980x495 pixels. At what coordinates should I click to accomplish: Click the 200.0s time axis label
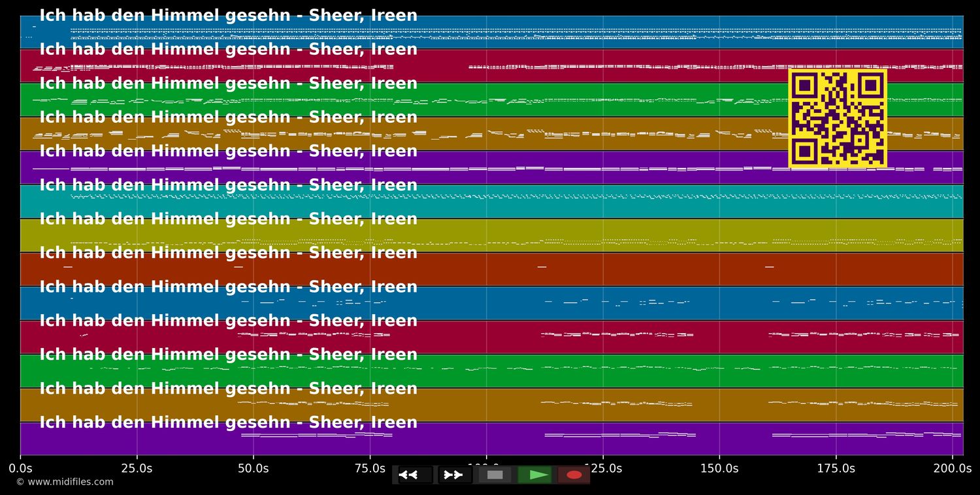pos(953,468)
